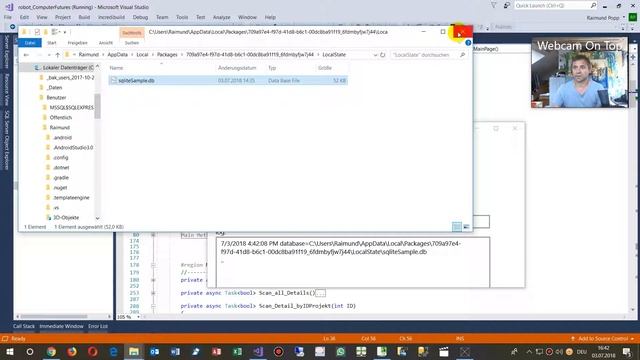This screenshot has height=360, width=640.
Task: Switch Explorer to details view icon
Action: tap(457, 227)
